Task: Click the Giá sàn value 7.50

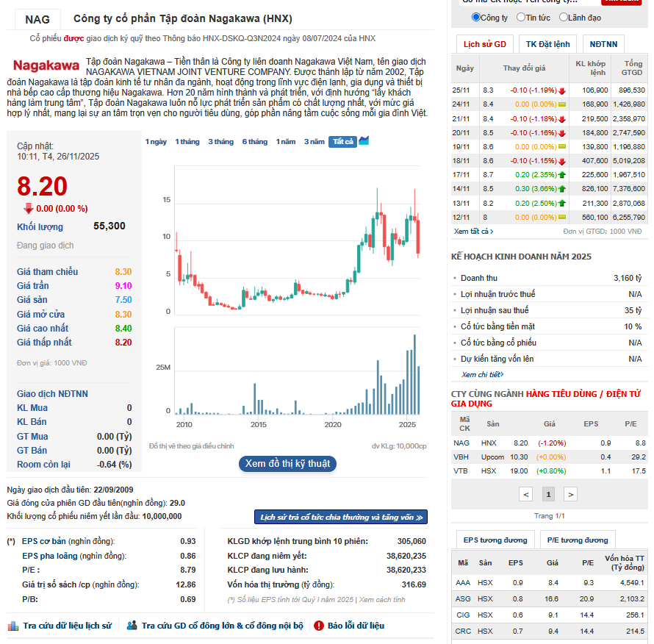Action: tap(123, 300)
